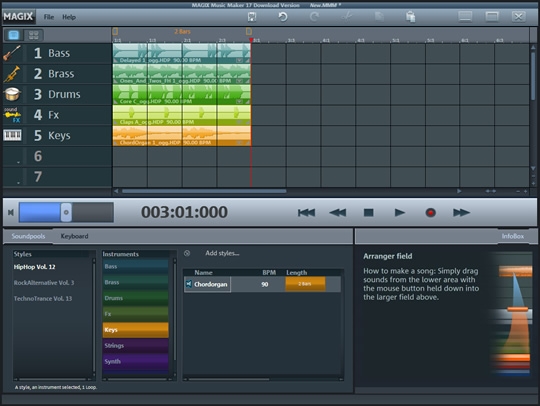Viewport: 540px width, 406px height.
Task: Click the Keys piano track icon
Action: coord(12,135)
